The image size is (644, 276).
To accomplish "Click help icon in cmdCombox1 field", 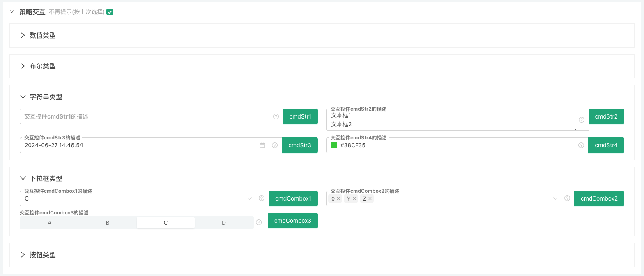I will pyautogui.click(x=262, y=198).
